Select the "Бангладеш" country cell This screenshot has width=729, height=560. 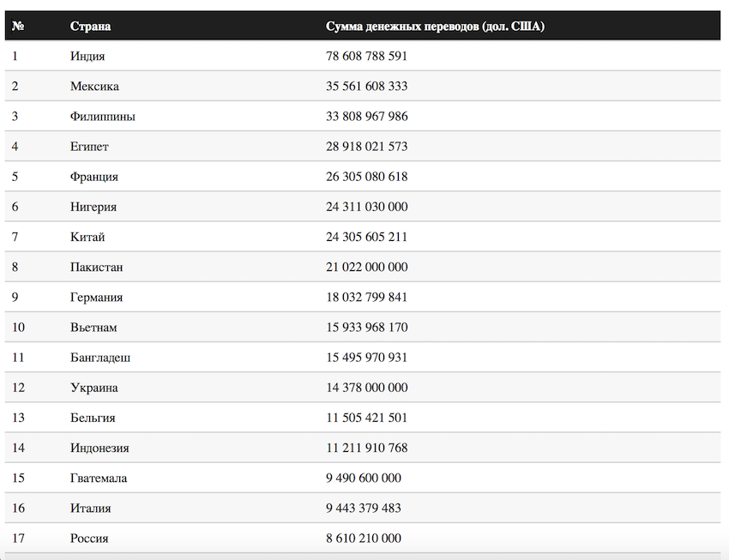(100, 358)
